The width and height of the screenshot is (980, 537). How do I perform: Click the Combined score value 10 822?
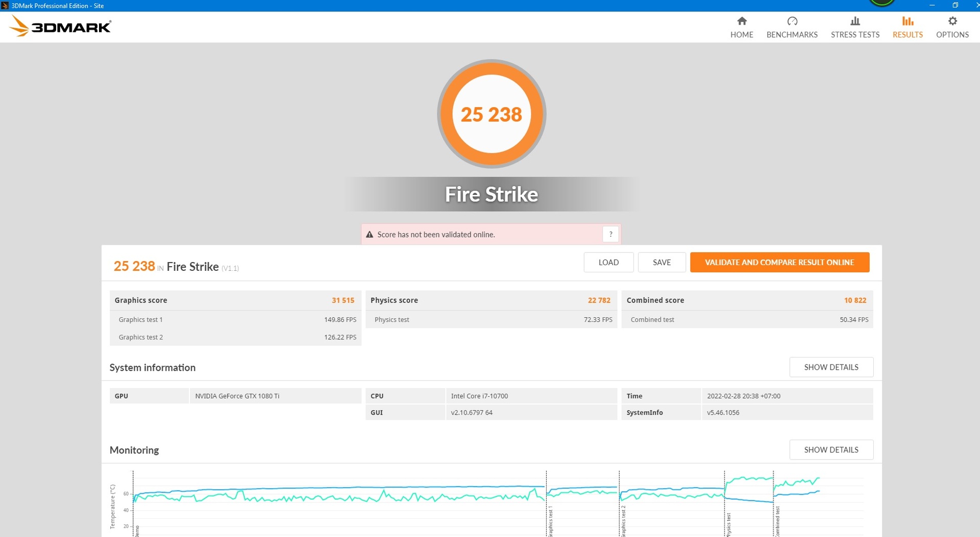pyautogui.click(x=855, y=300)
